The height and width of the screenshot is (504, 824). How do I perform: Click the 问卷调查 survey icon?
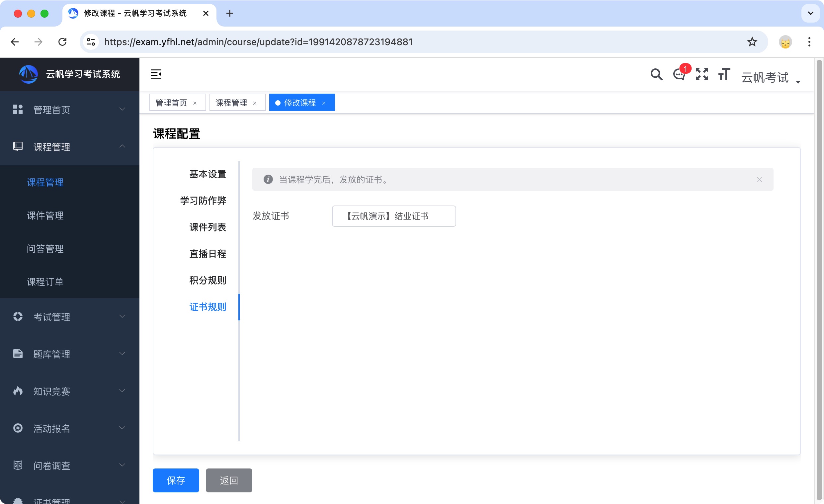(x=18, y=465)
